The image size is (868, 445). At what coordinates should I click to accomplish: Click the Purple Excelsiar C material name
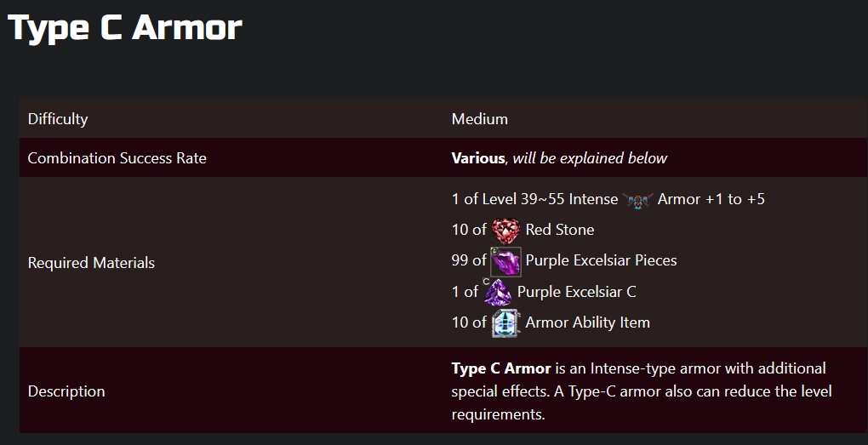click(x=576, y=292)
